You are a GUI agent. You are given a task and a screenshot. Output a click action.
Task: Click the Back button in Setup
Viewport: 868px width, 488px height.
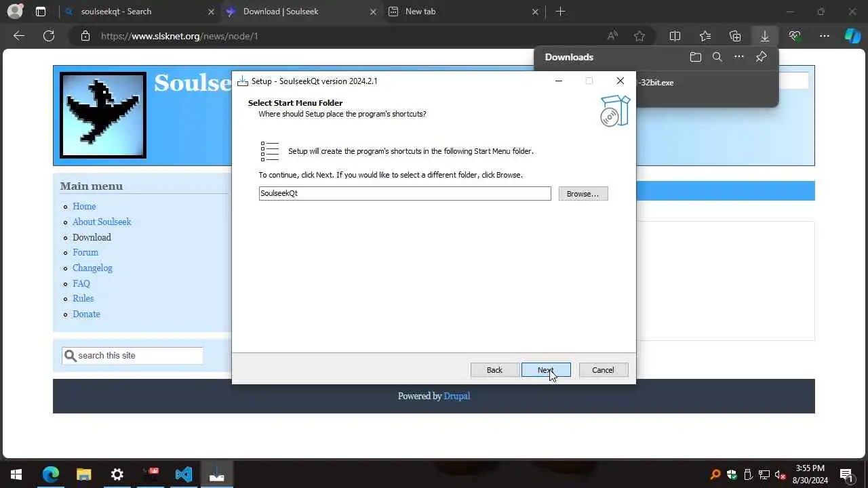tap(494, 370)
